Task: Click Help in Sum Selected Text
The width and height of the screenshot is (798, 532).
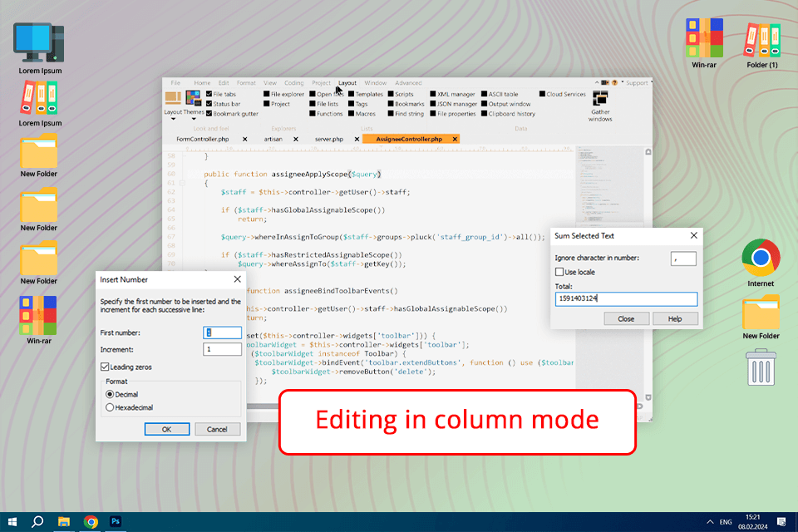Action: [x=675, y=318]
